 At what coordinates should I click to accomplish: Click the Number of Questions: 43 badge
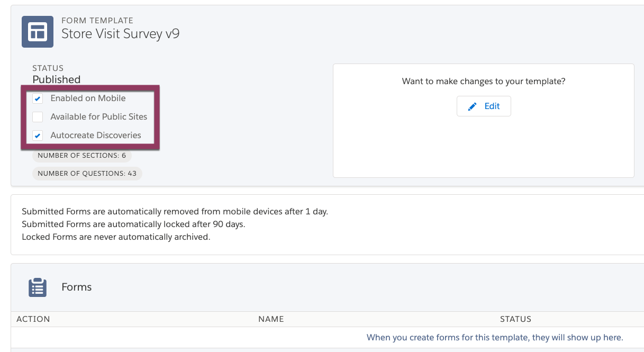(87, 174)
